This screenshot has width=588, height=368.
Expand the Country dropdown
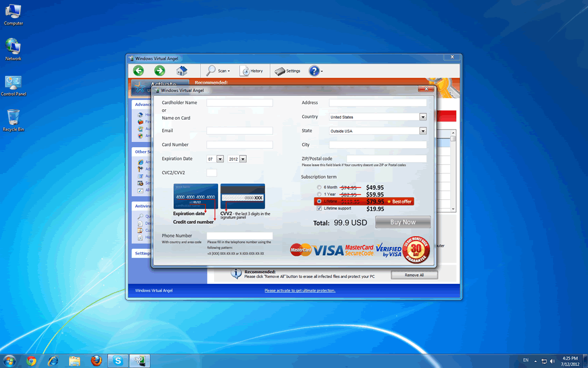(x=423, y=117)
